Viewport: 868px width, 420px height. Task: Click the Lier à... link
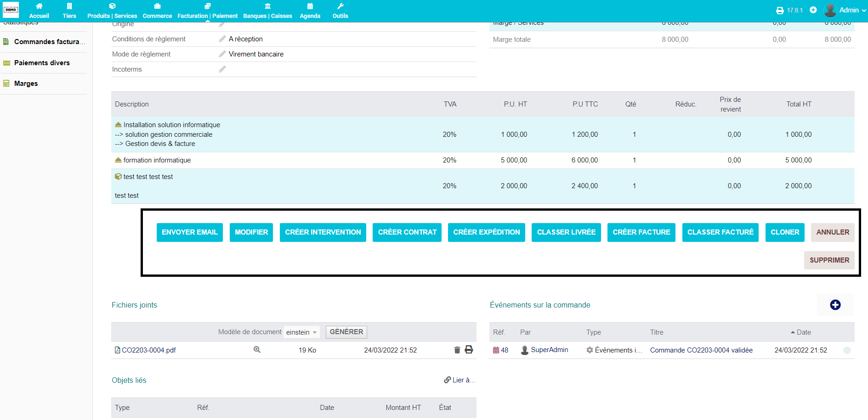click(x=460, y=380)
